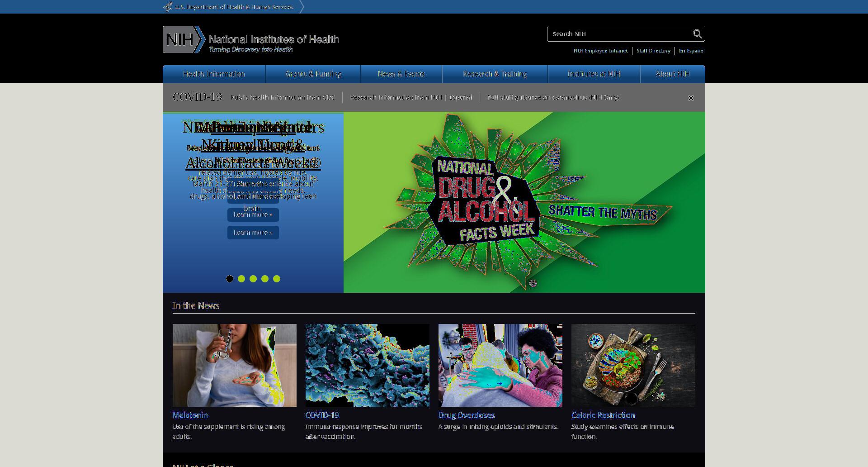The image size is (868, 467).
Task: Click the In the News heading
Action: point(196,305)
